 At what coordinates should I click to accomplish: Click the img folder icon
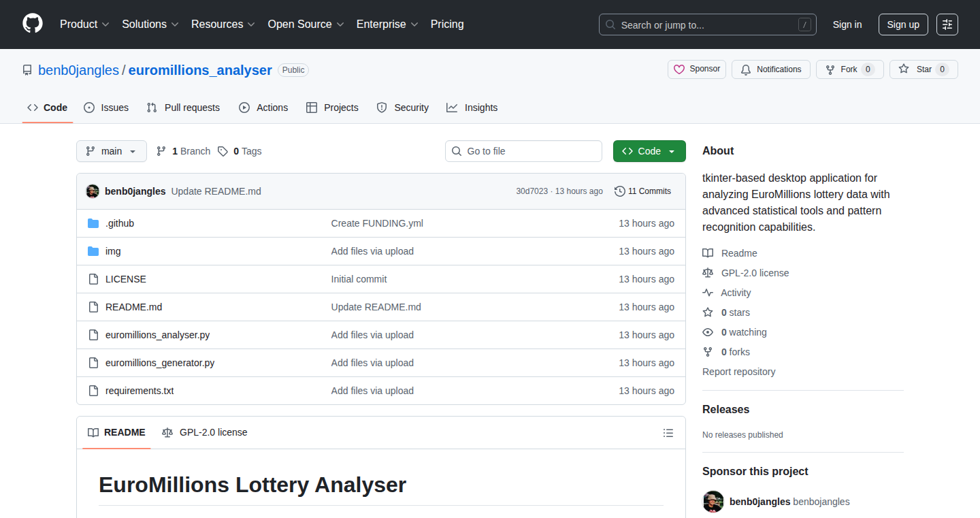click(x=93, y=251)
